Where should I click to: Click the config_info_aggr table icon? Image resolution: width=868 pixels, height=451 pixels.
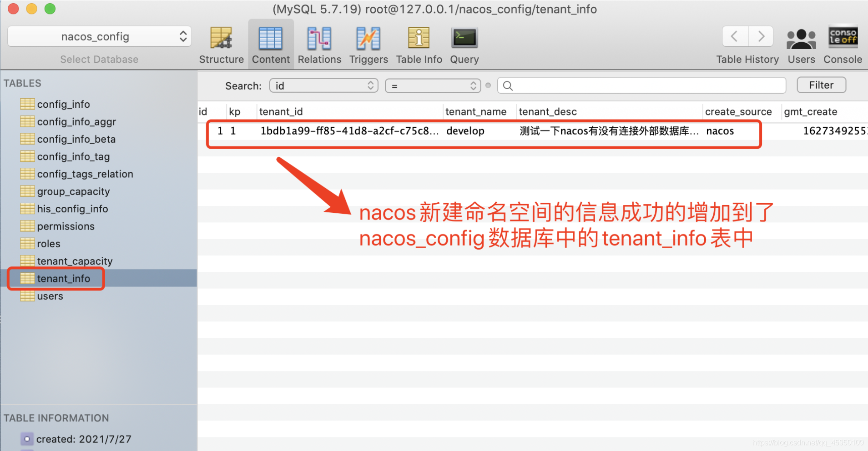(x=27, y=121)
